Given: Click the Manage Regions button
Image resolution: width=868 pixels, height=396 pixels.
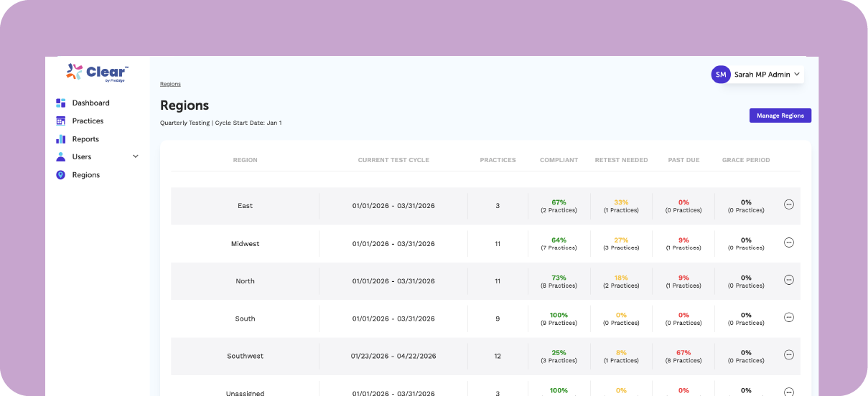Looking at the screenshot, I should click(x=780, y=115).
